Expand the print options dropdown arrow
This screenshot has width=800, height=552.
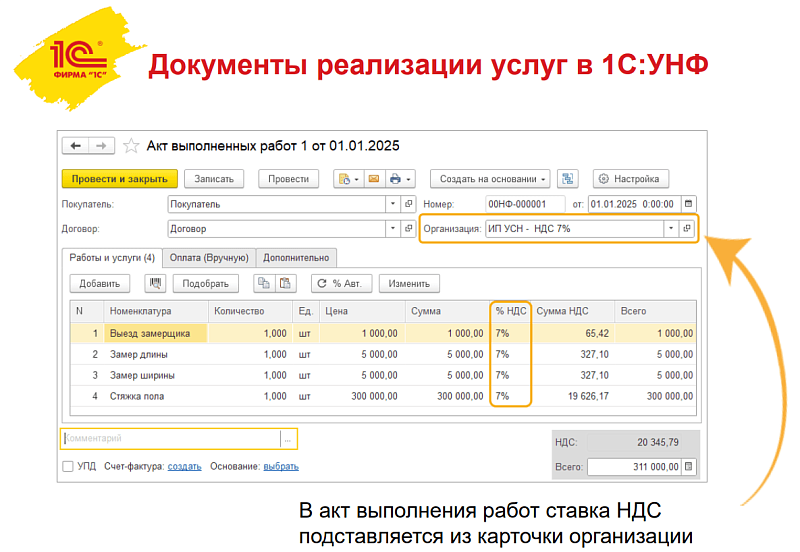(x=408, y=179)
